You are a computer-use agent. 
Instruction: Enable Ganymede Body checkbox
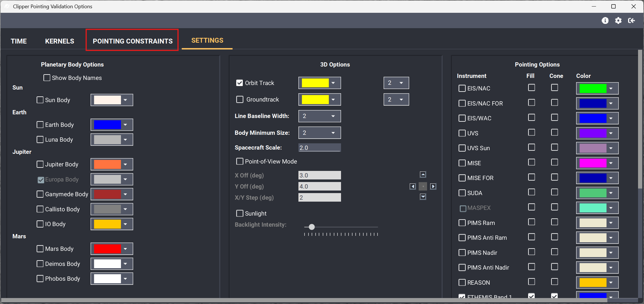click(x=40, y=194)
